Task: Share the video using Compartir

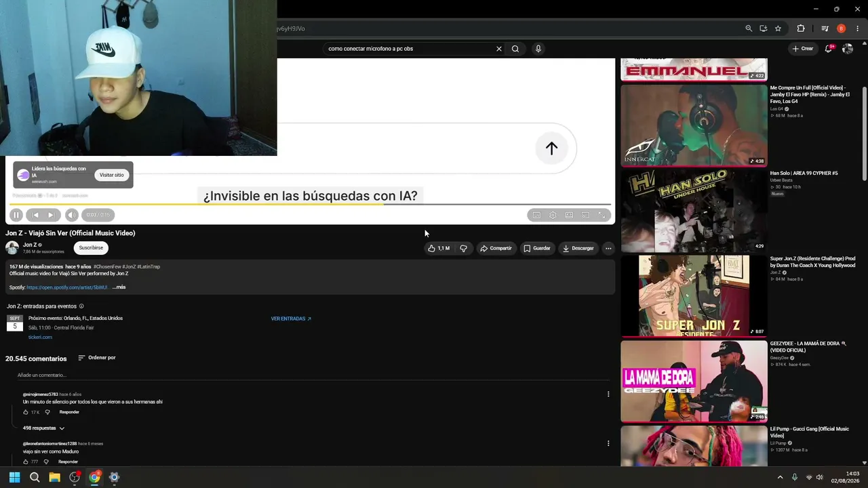Action: click(x=496, y=248)
